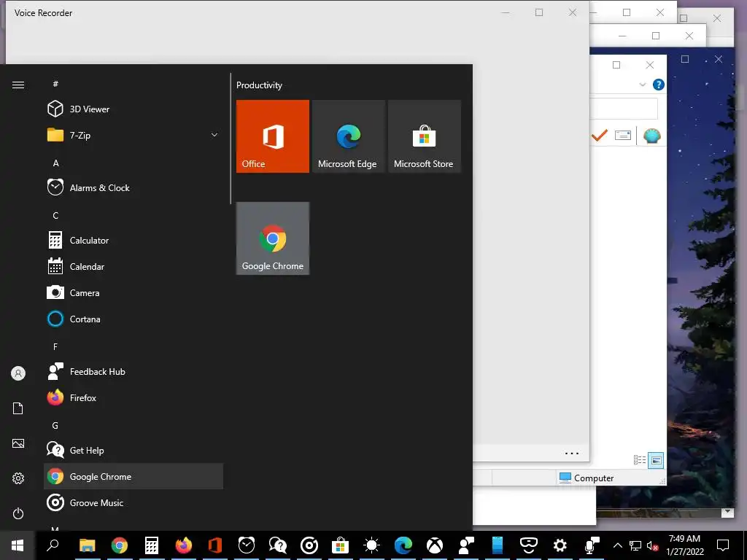
Task: Open the Microsoft Edge tile
Action: pyautogui.click(x=349, y=136)
